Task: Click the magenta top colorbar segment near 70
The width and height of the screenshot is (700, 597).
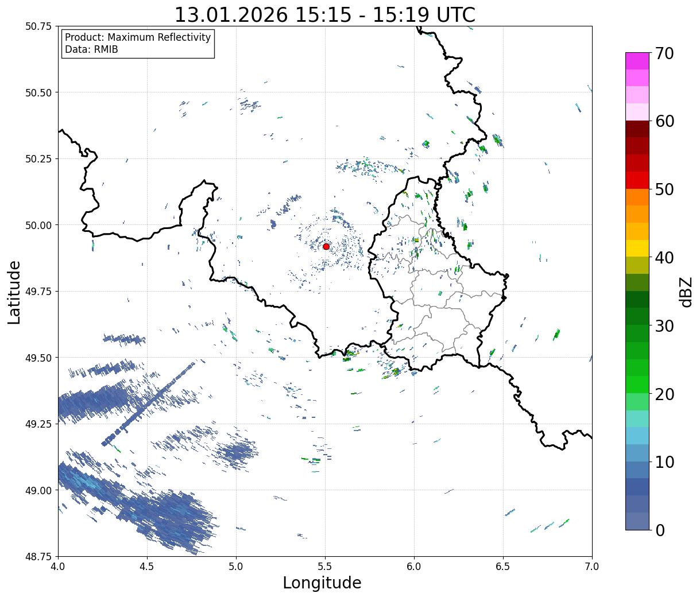Action: tap(637, 61)
